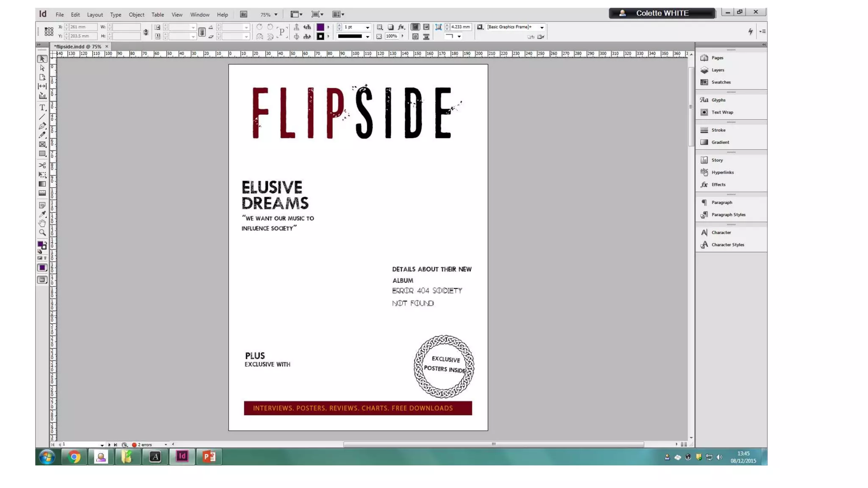The width and height of the screenshot is (868, 488).
Task: Click the drop shadow icon in control bar
Action: point(391,27)
